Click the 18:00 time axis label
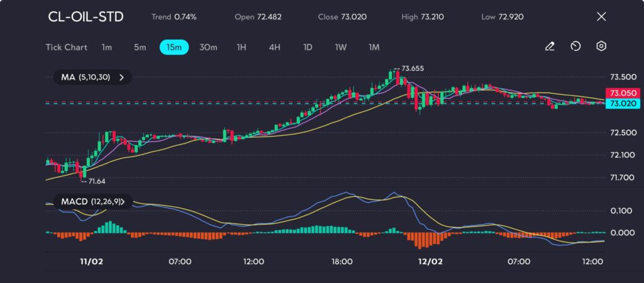 341,261
